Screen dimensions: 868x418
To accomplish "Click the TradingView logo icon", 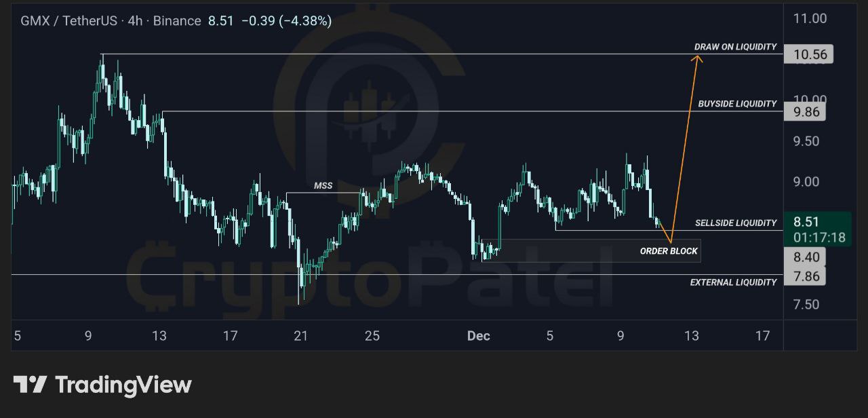I will pyautogui.click(x=30, y=385).
